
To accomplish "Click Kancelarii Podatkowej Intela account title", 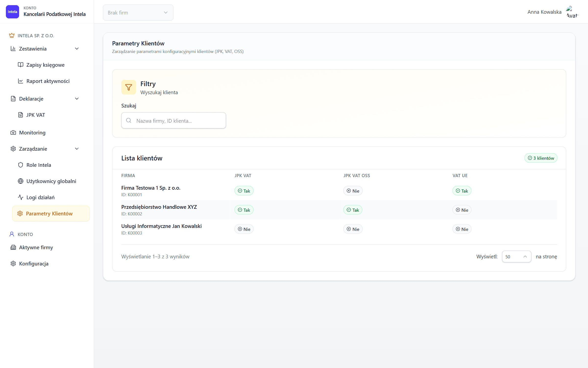I will pos(55,14).
